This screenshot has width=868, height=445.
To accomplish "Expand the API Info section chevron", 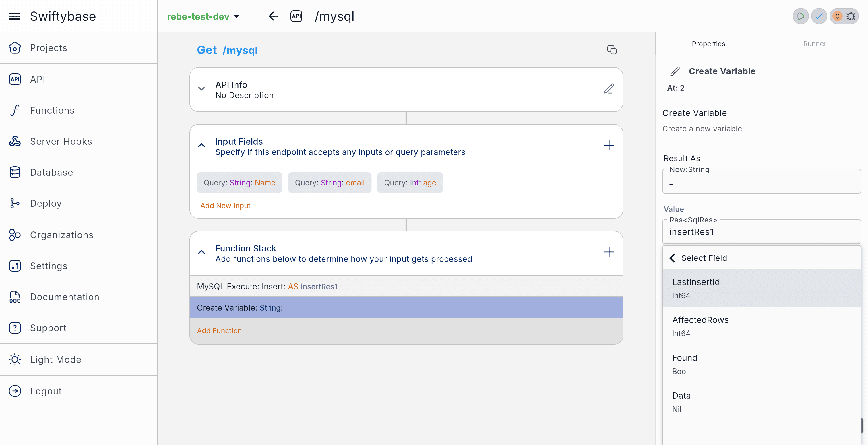I will tap(201, 89).
